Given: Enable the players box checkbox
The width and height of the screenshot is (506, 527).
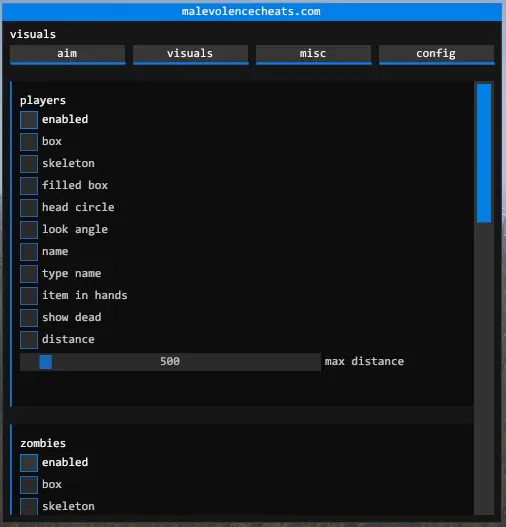Looking at the screenshot, I should point(29,142).
